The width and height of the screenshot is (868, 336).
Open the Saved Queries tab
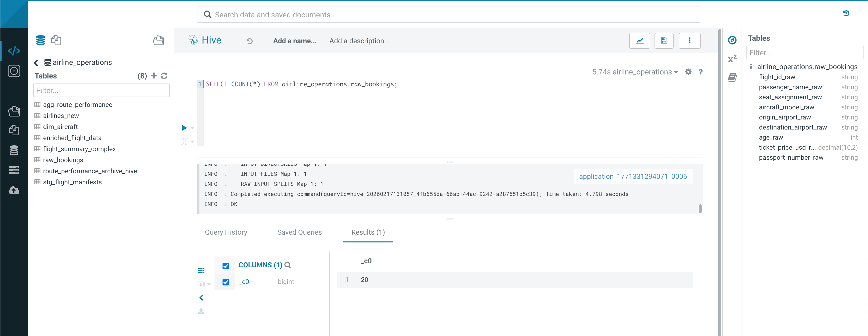pos(299,232)
